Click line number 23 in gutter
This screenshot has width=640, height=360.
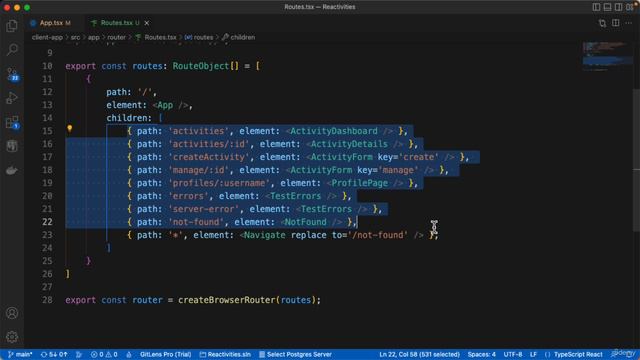tap(47, 235)
